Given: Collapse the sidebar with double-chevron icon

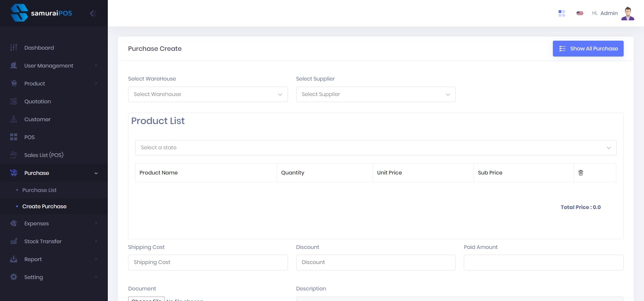Looking at the screenshot, I should click(93, 13).
